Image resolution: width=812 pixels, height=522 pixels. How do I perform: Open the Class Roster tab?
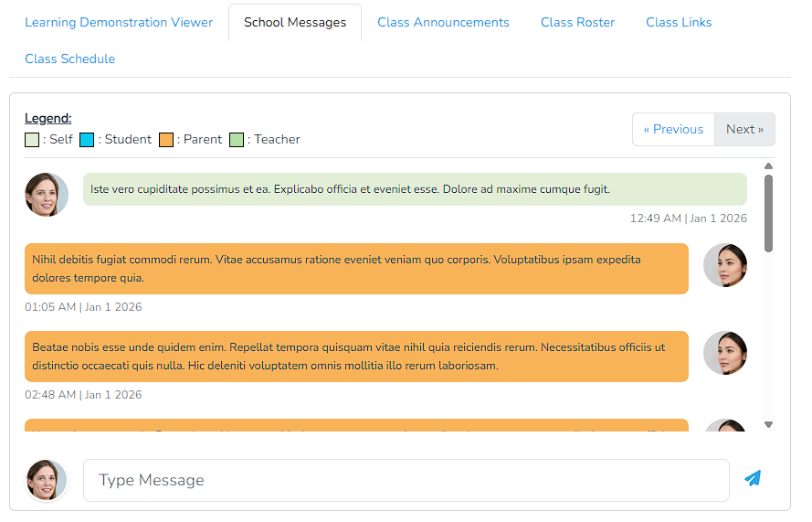tap(577, 22)
